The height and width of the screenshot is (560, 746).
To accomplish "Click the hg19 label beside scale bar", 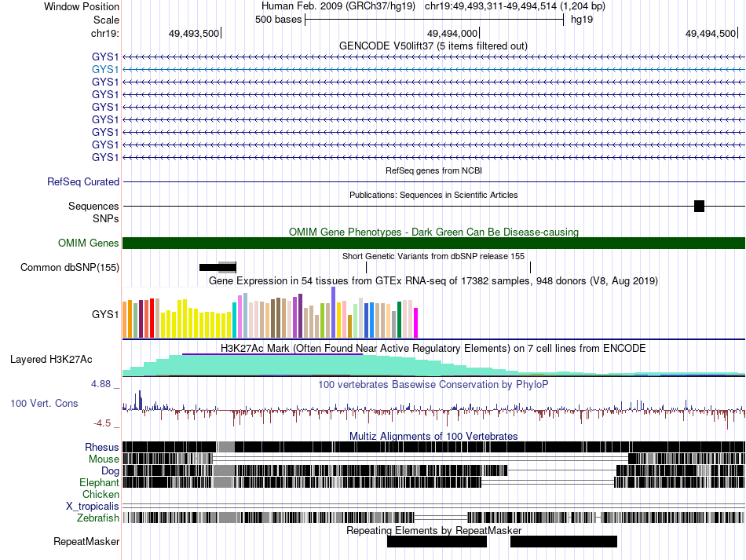I will point(582,20).
